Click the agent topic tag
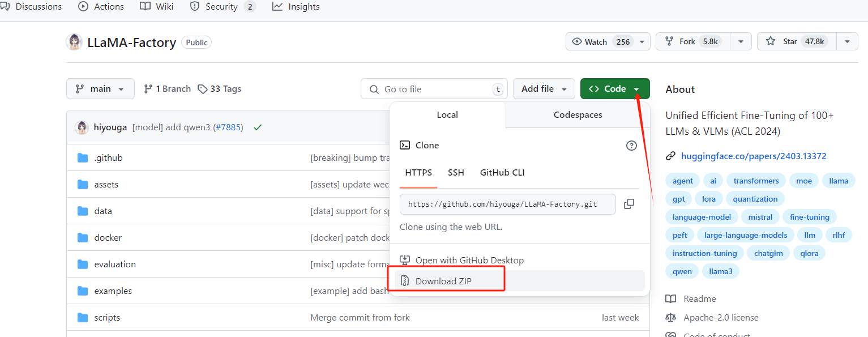This screenshot has height=337, width=868. (x=683, y=181)
